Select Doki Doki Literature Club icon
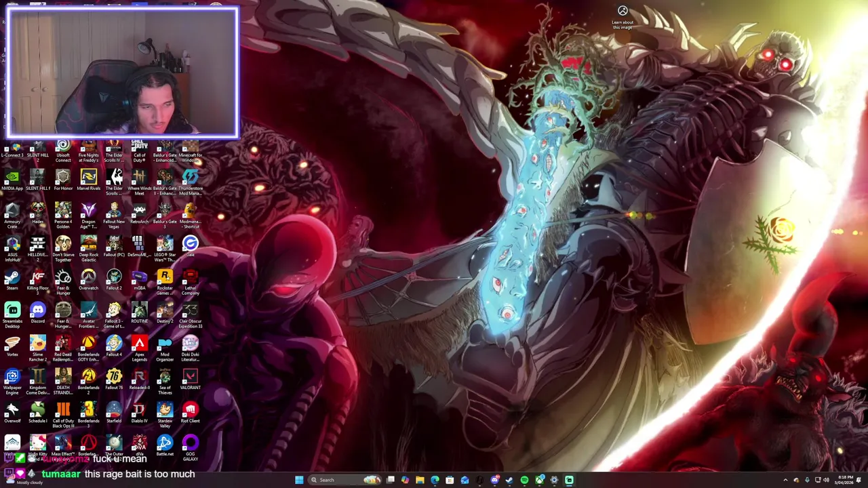Image resolution: width=868 pixels, height=488 pixels. tap(190, 349)
